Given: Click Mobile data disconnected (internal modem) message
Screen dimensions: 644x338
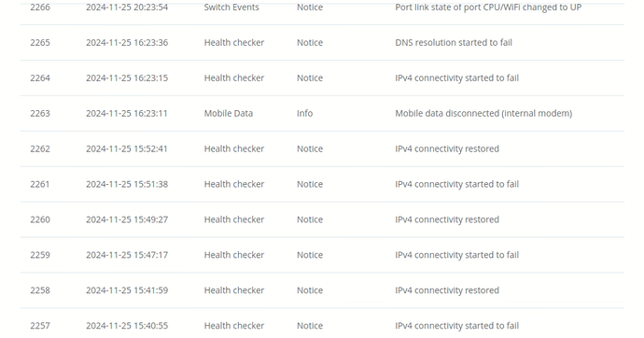Looking at the screenshot, I should point(483,113).
